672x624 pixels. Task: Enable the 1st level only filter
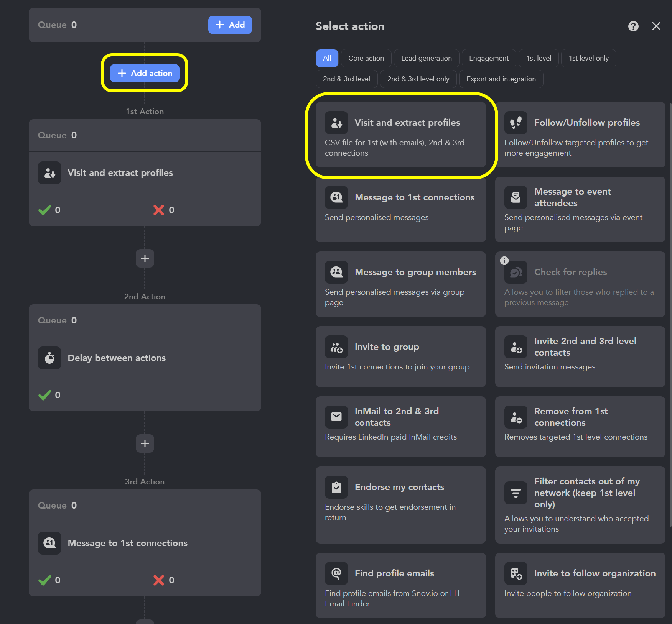coord(588,58)
